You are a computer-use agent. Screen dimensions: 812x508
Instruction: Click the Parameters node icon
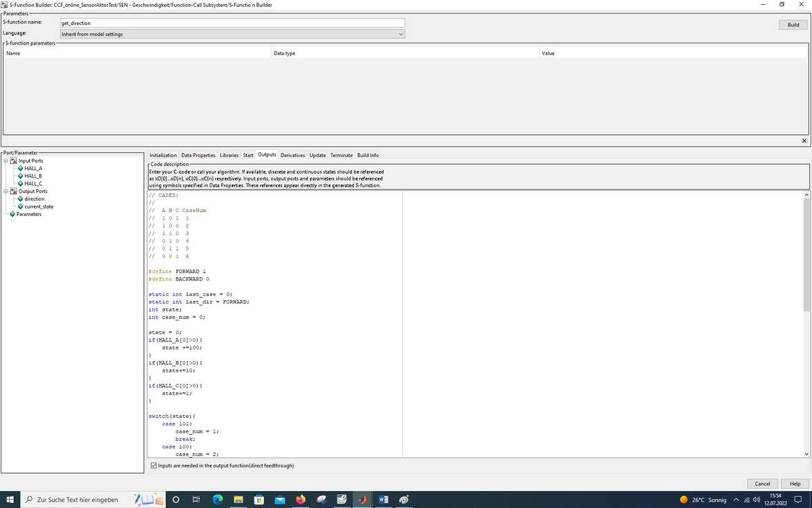tap(12, 214)
